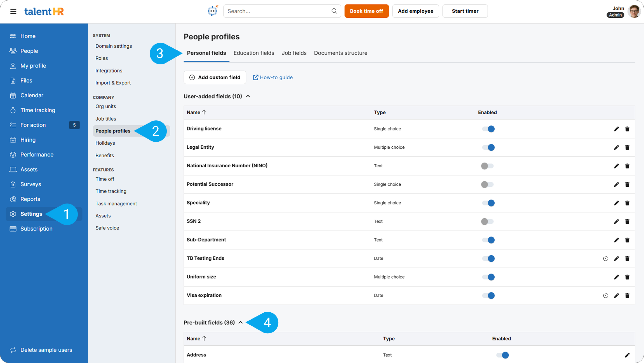The image size is (644, 363).
Task: Edit the Uniform size field
Action: pyautogui.click(x=616, y=277)
